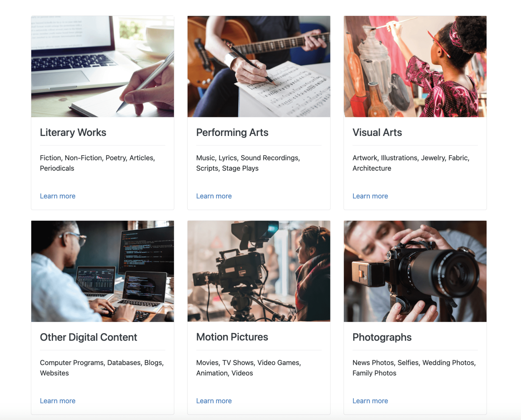Open the Photographs category title
Screen dimensions: 521x420
click(382, 337)
